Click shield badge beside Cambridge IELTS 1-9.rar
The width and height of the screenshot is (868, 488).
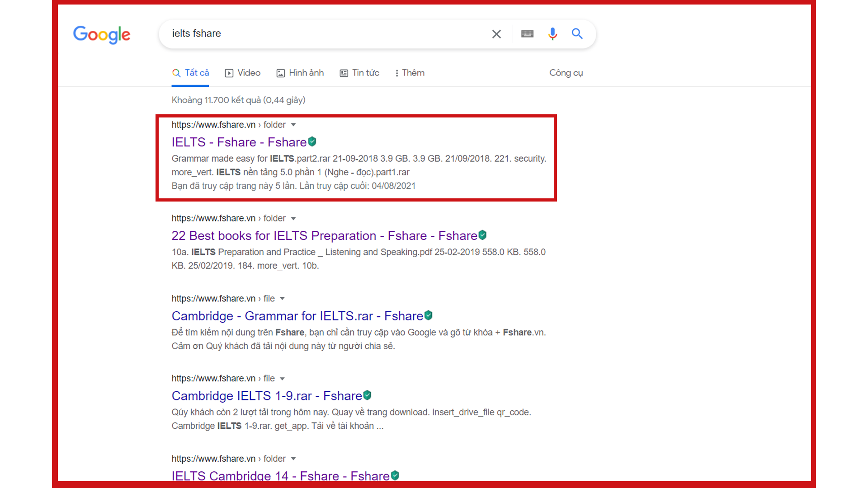tap(368, 395)
